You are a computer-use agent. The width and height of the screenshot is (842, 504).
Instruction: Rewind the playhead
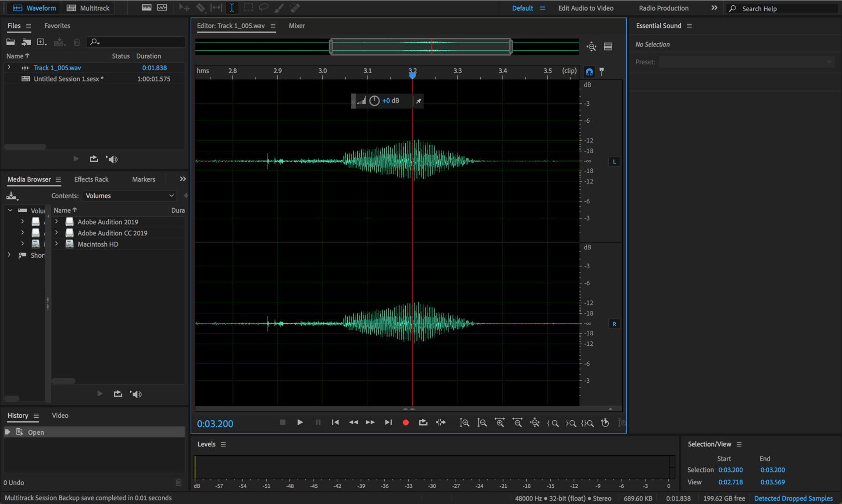[353, 422]
